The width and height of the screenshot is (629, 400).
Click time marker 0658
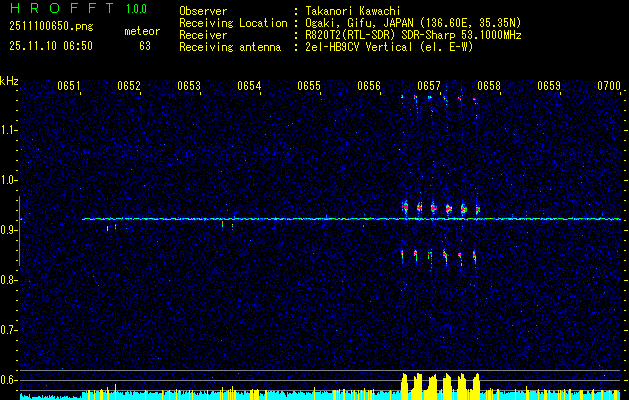[489, 85]
